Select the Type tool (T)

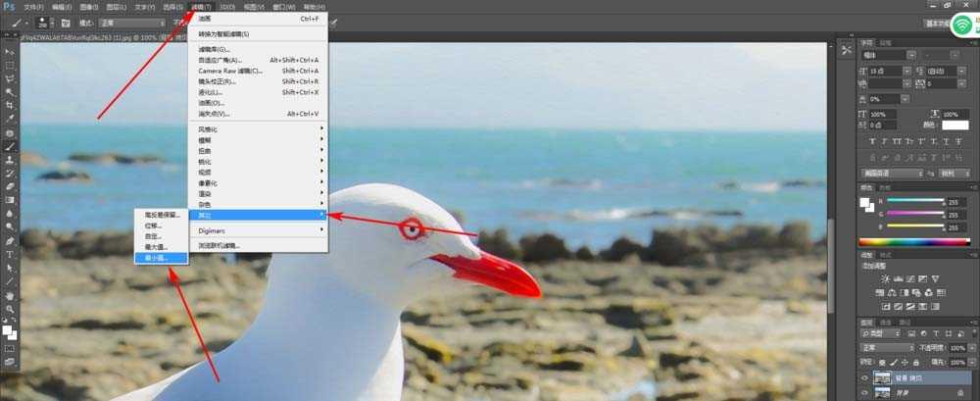(x=10, y=254)
